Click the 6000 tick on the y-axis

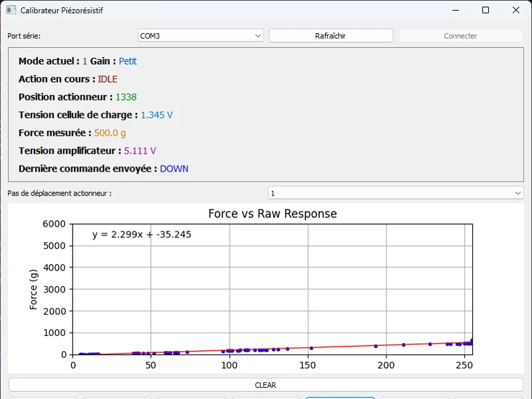tap(55, 224)
